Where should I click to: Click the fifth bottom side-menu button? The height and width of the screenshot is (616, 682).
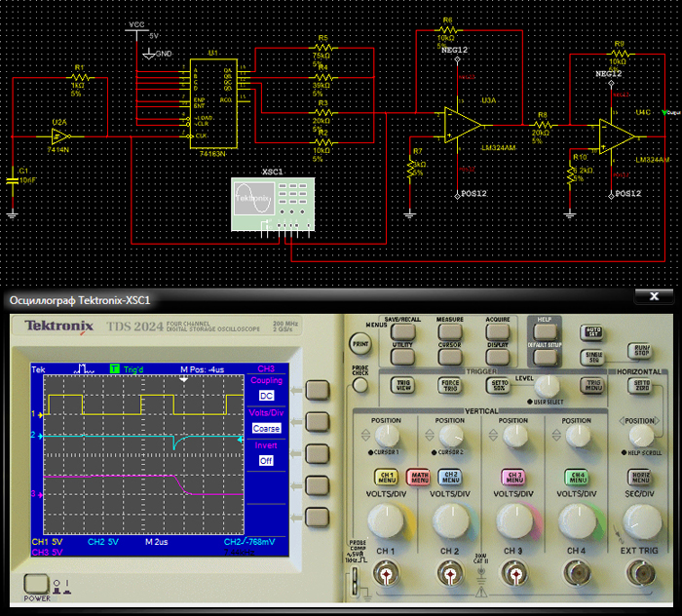(317, 518)
